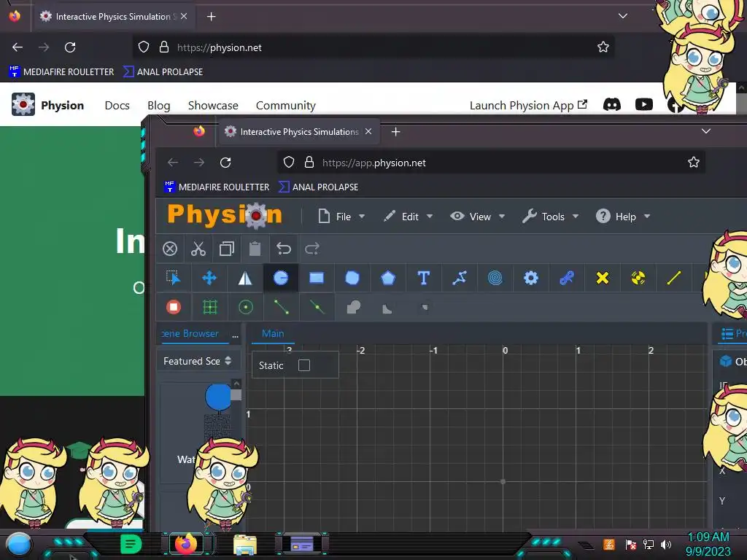The image size is (747, 560).
Task: Open the File dropdown menu
Action: 341,217
